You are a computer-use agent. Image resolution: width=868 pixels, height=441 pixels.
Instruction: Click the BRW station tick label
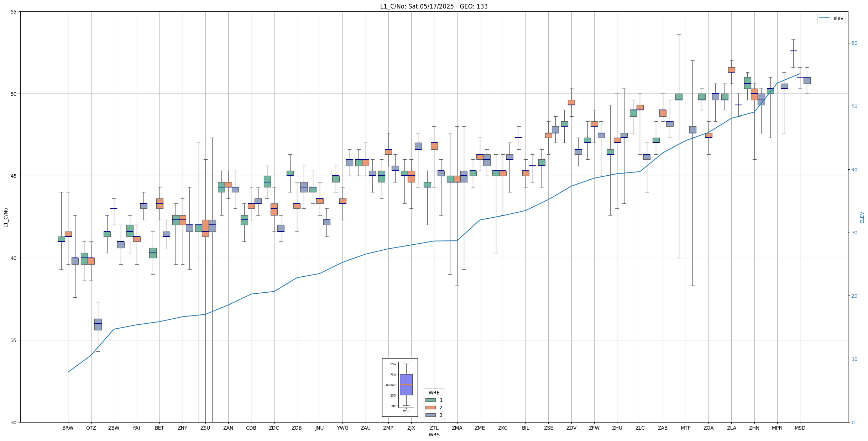68,428
